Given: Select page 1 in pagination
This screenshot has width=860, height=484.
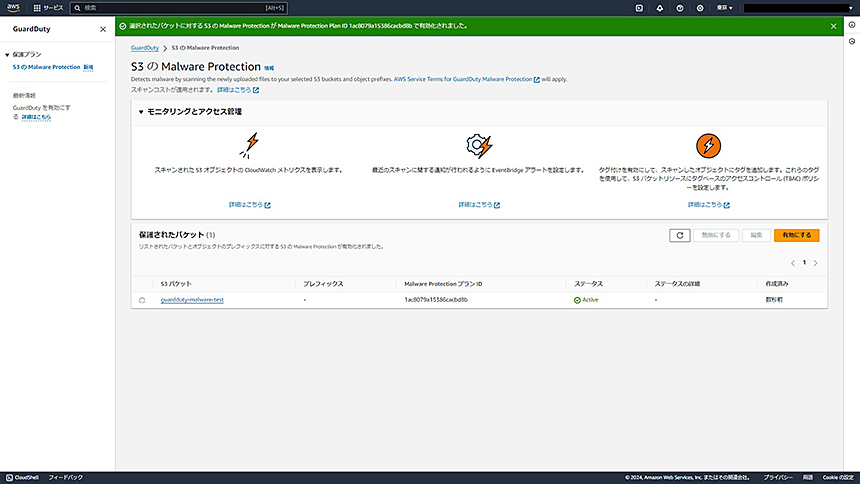Looking at the screenshot, I should 804,263.
